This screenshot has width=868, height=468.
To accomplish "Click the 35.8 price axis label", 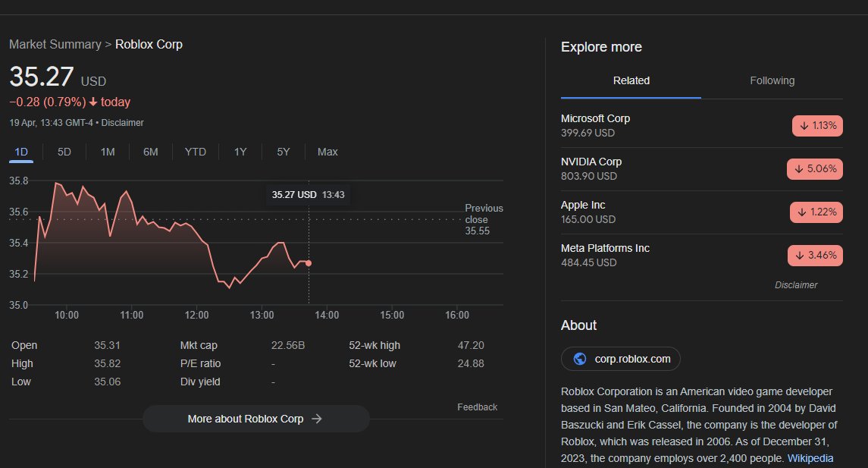I will [18, 181].
